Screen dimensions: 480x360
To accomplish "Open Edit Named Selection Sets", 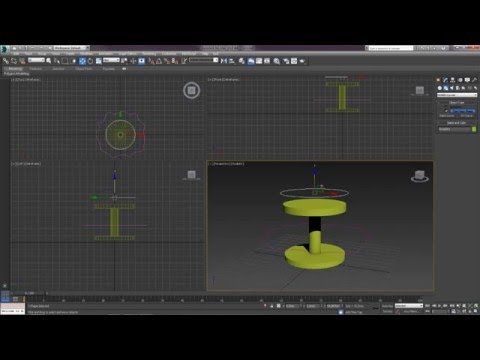I will pos(184,61).
